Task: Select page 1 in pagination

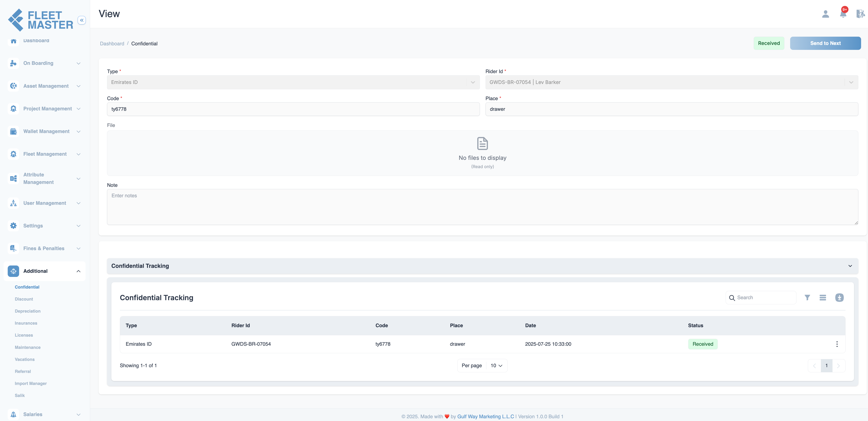Action: 826,366
